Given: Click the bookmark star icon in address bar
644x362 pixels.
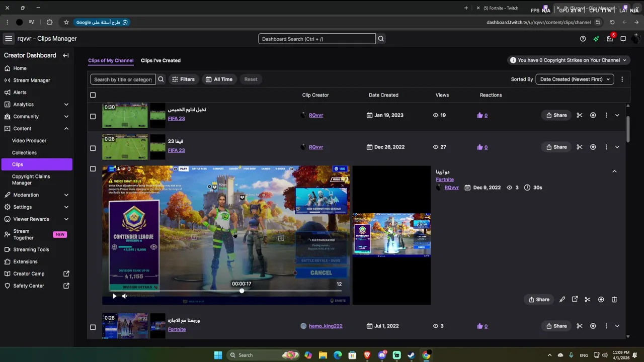Looking at the screenshot, I should 66,22.
